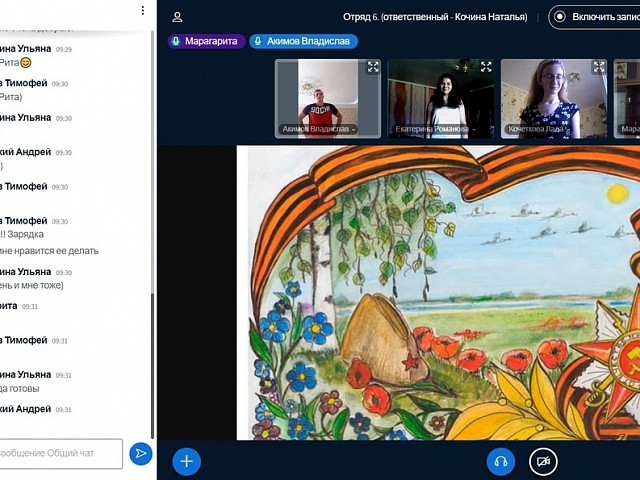Open Кочеткова Лада webcam dropdown arrow
Viewport: 640px width, 480px height.
567,130
